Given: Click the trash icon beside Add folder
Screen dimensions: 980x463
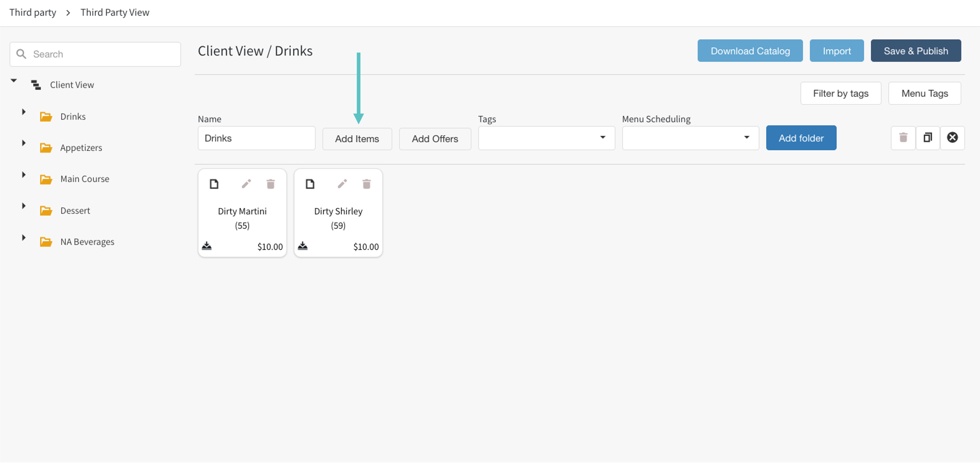Looking at the screenshot, I should [x=903, y=138].
